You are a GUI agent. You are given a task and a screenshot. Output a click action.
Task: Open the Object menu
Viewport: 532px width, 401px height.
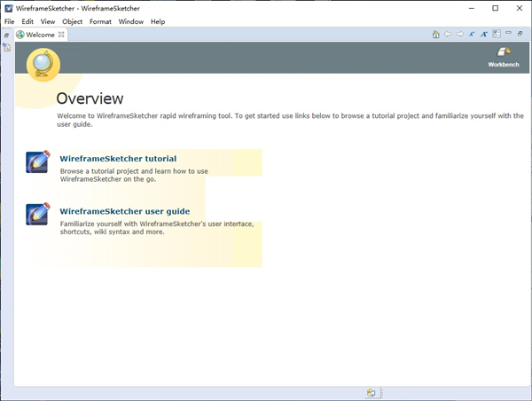coord(73,21)
